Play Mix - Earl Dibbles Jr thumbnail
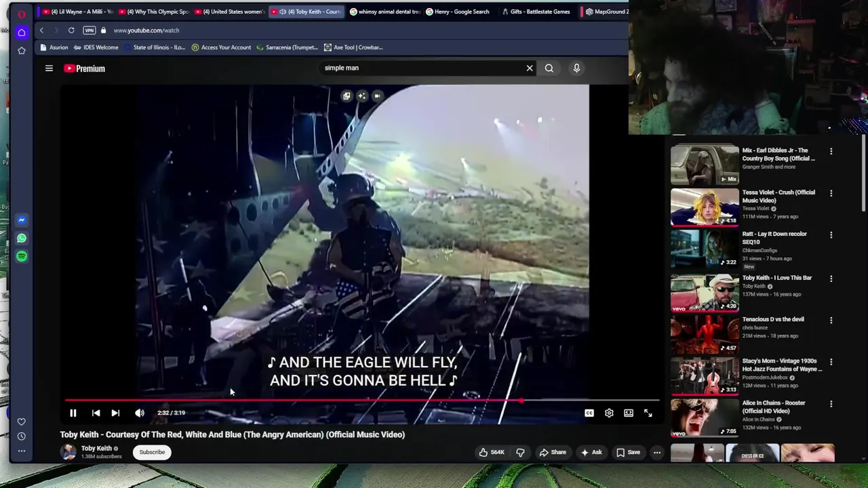This screenshot has width=868, height=488. 705,165
